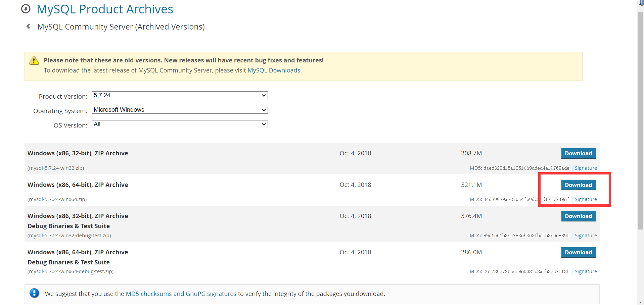The height and width of the screenshot is (305, 644).
Task: Open the OS Version dropdown
Action: tap(180, 124)
